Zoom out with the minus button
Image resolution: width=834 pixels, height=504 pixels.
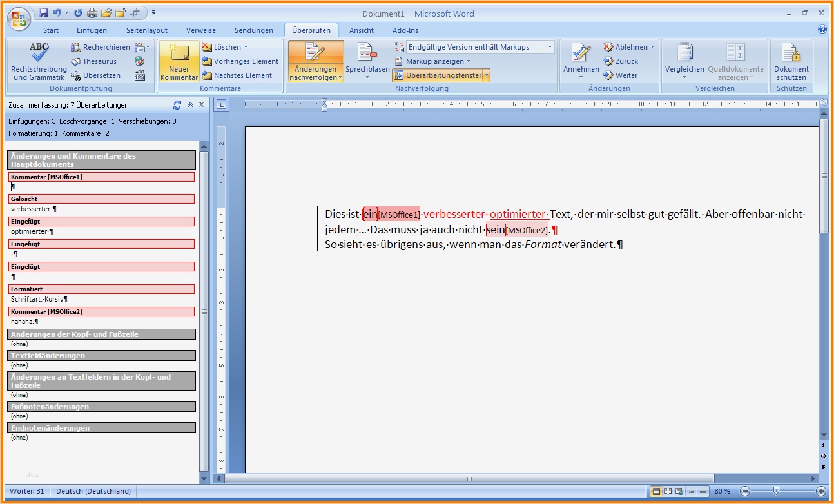pos(744,491)
